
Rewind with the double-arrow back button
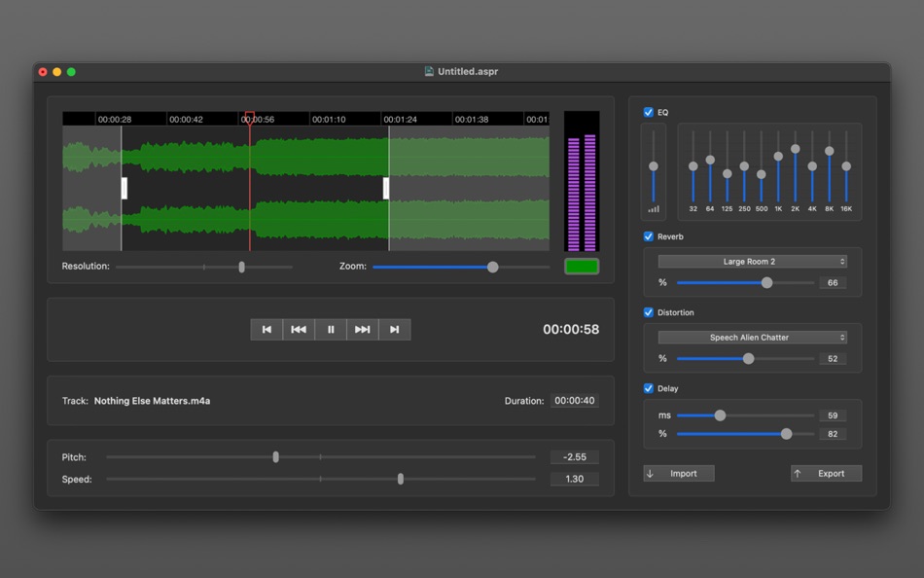pyautogui.click(x=299, y=330)
